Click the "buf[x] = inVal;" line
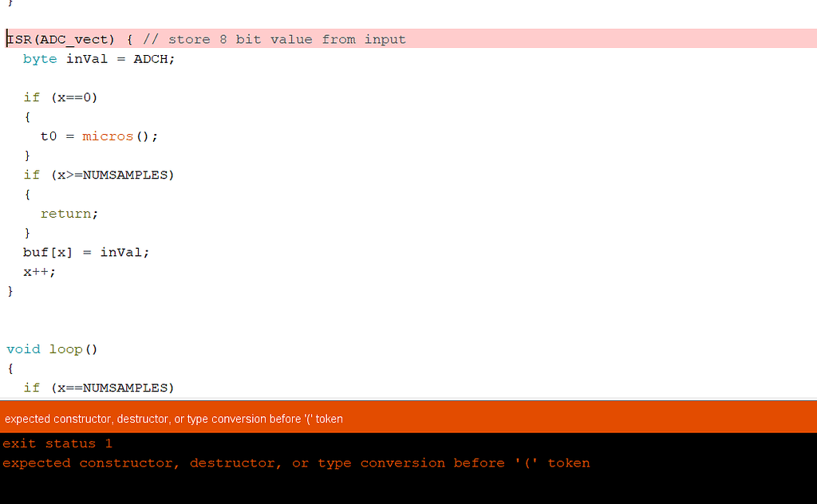The height and width of the screenshot is (504, 817). 86,252
